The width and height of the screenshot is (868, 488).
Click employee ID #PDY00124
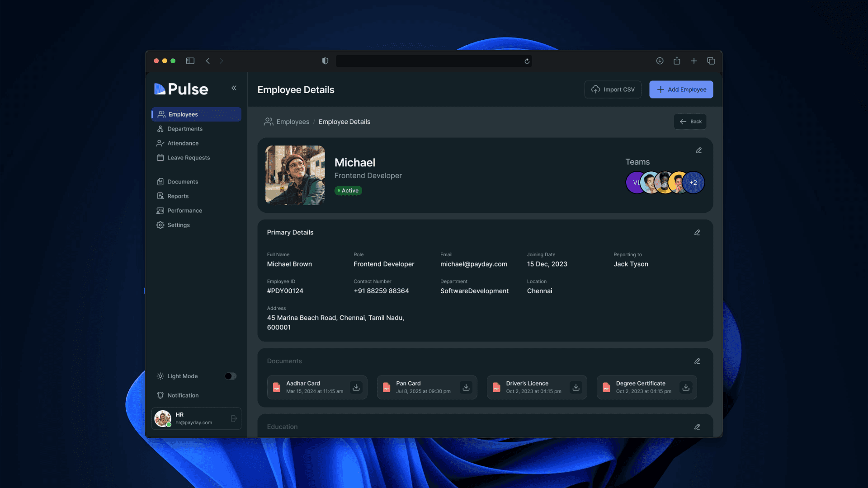tap(285, 291)
